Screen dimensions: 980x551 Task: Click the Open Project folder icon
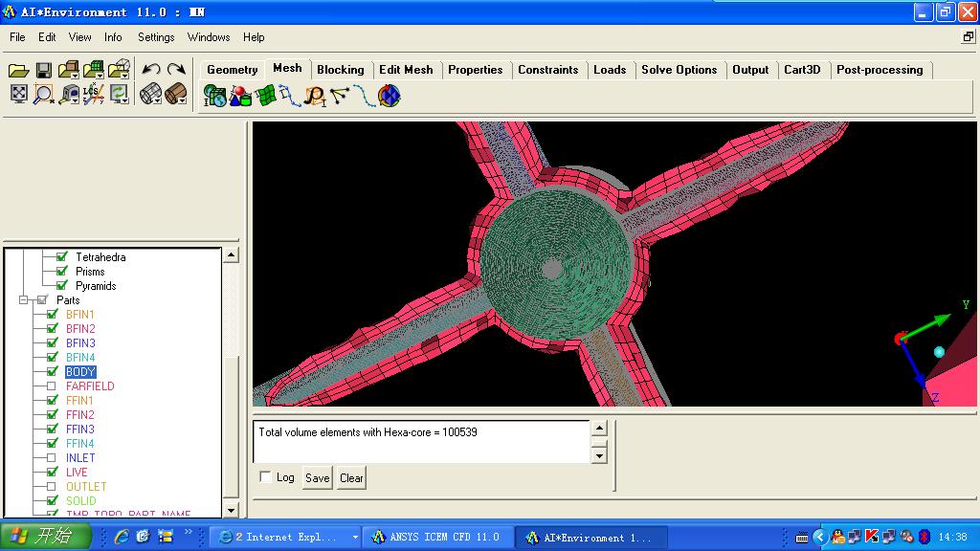tap(18, 70)
